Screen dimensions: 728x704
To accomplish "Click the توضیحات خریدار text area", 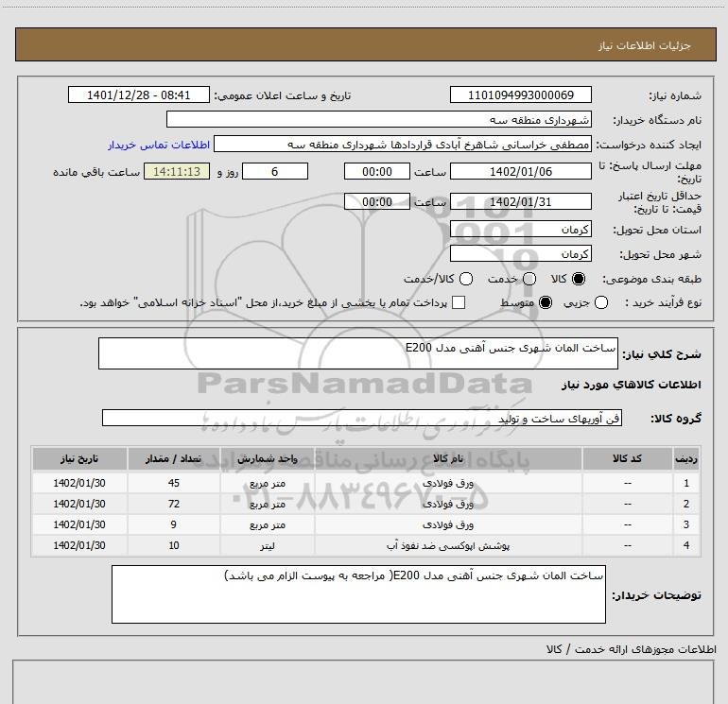I will coord(358,594).
